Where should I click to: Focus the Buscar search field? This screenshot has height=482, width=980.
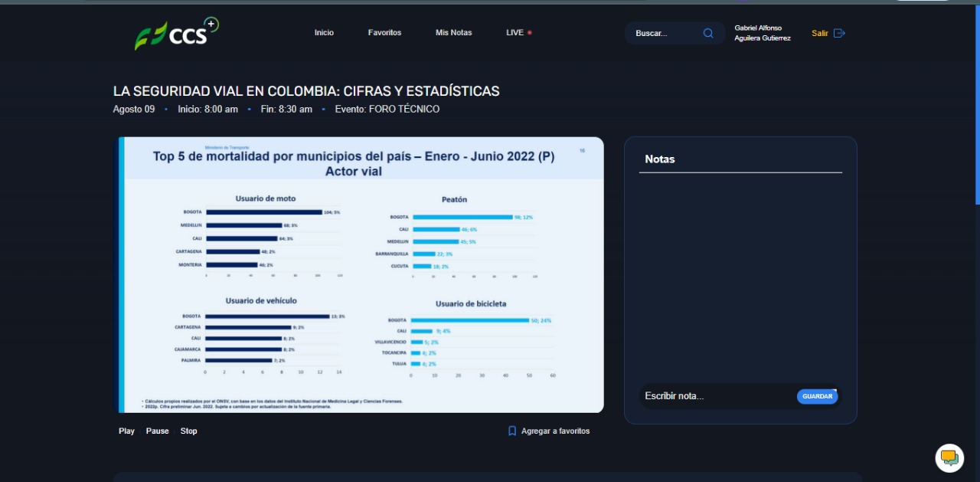[x=665, y=33]
